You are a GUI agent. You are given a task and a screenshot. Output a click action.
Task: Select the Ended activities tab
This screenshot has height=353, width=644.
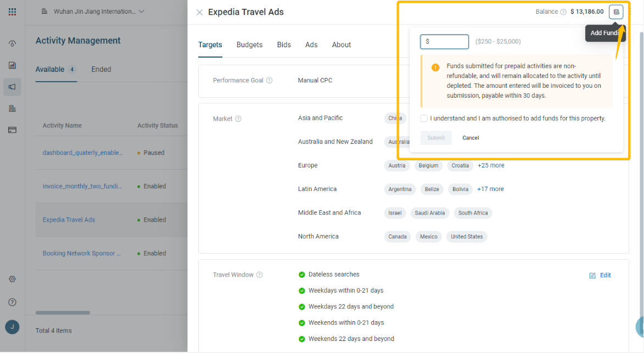pyautogui.click(x=101, y=69)
